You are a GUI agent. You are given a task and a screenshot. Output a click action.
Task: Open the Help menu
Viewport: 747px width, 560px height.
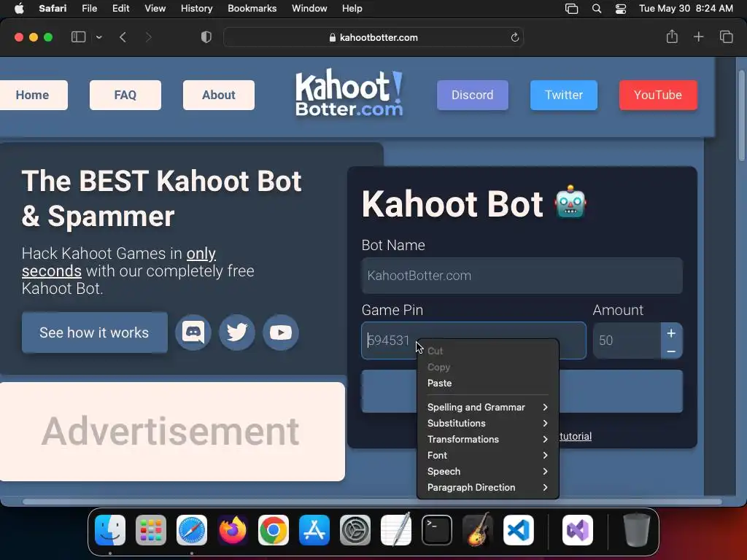click(x=352, y=9)
